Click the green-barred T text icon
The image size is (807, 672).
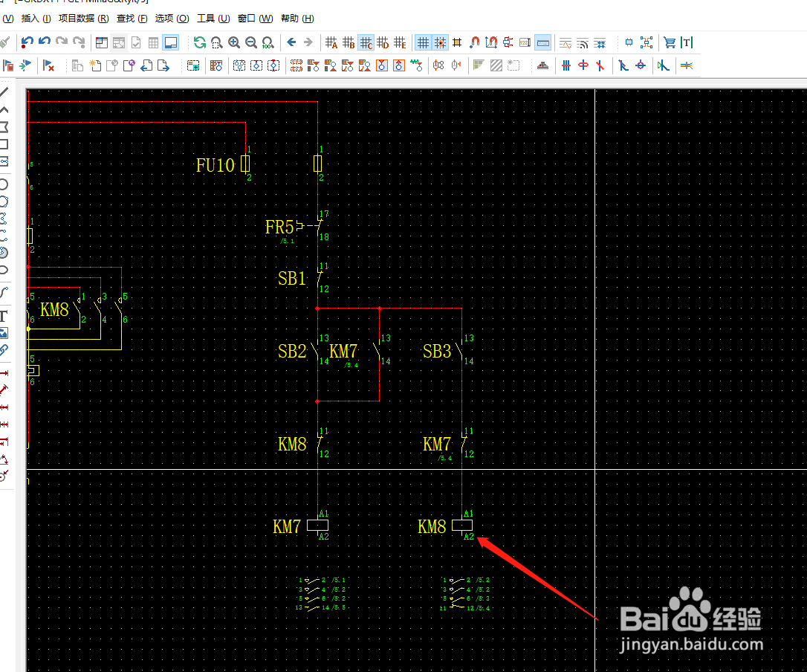coord(687,42)
